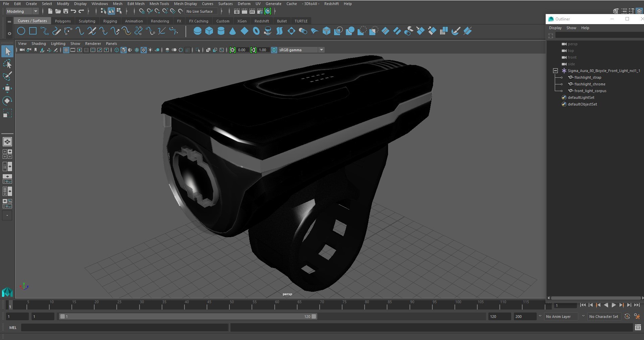Click the Save scene icon
Image resolution: width=644 pixels, height=340 pixels.
[x=66, y=11]
